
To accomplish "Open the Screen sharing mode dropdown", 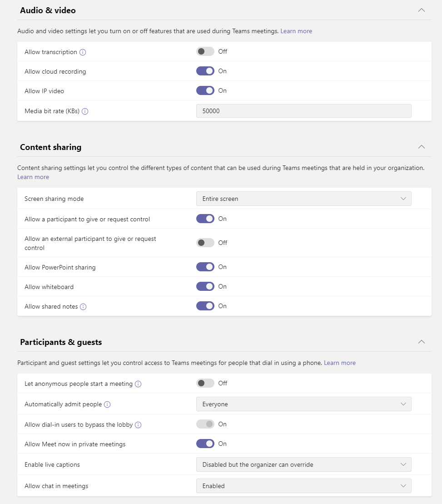I will point(303,199).
